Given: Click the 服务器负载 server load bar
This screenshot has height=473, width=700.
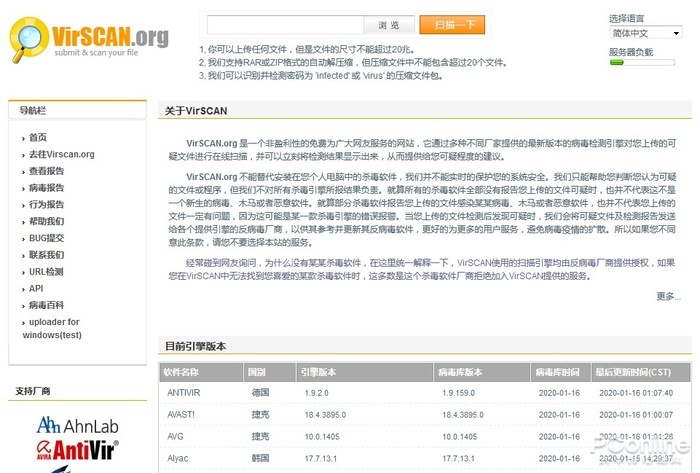Looking at the screenshot, I should 642,62.
